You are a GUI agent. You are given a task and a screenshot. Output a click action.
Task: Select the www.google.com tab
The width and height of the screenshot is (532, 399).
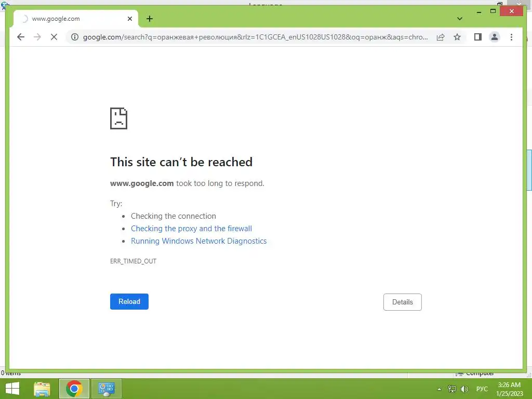pos(76,19)
